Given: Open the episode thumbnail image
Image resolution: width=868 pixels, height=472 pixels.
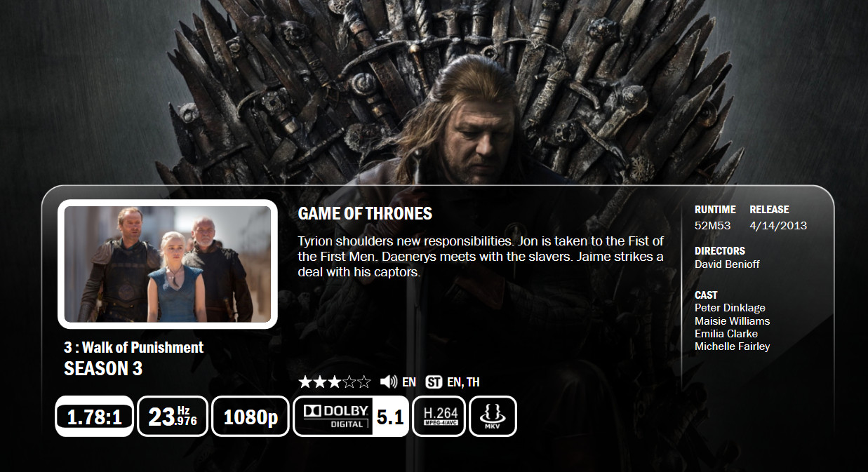Looking at the screenshot, I should pos(168,264).
